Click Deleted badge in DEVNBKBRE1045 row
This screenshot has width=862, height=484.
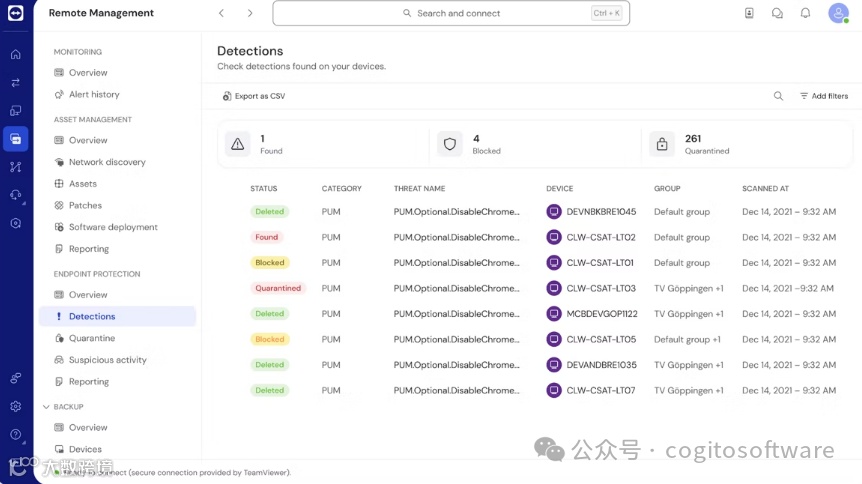[270, 211]
